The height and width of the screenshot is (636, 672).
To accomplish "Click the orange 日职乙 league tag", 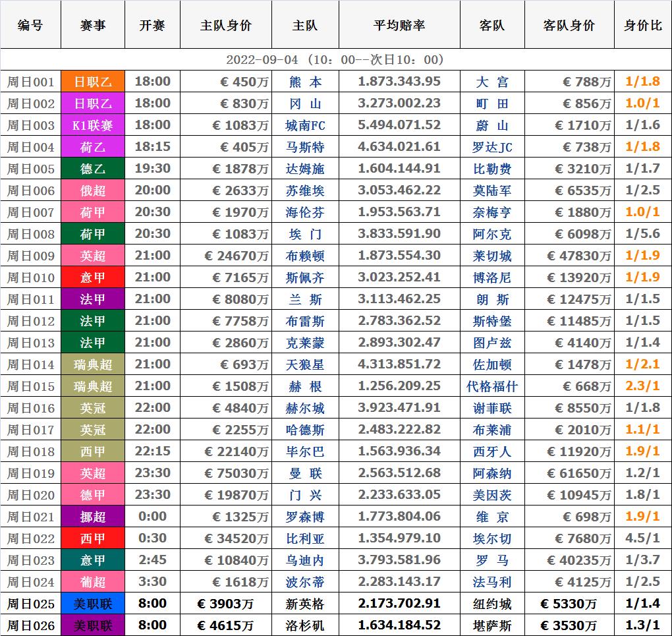I will (93, 82).
